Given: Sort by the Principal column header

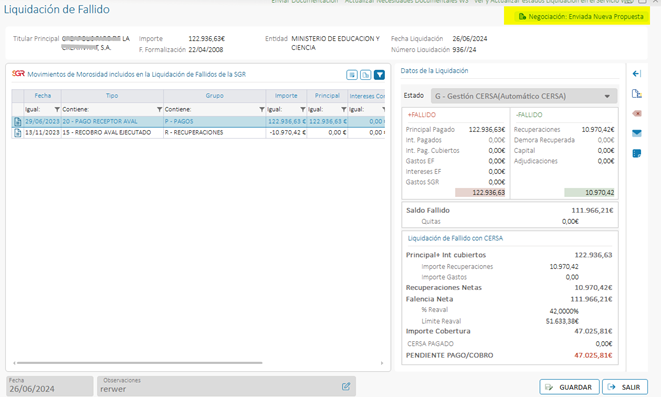Looking at the screenshot, I should click(327, 96).
